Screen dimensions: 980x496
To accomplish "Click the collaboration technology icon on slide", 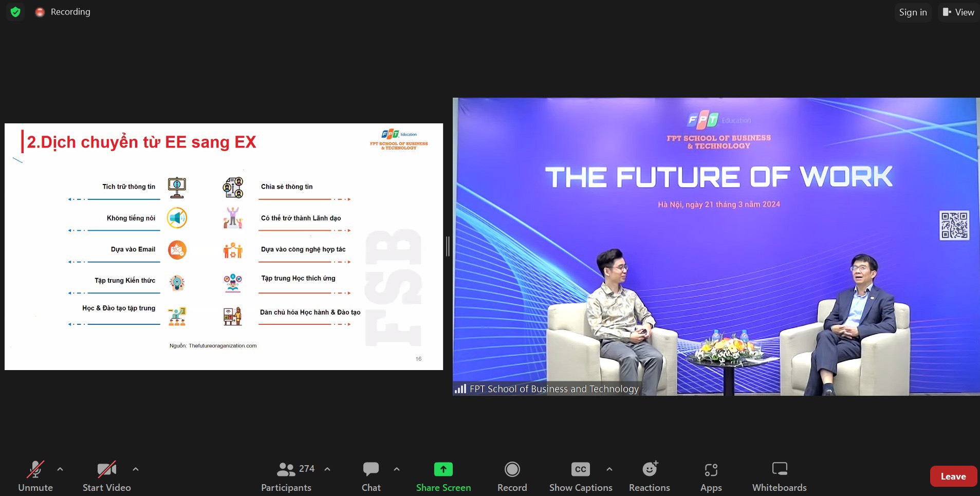I will (233, 250).
